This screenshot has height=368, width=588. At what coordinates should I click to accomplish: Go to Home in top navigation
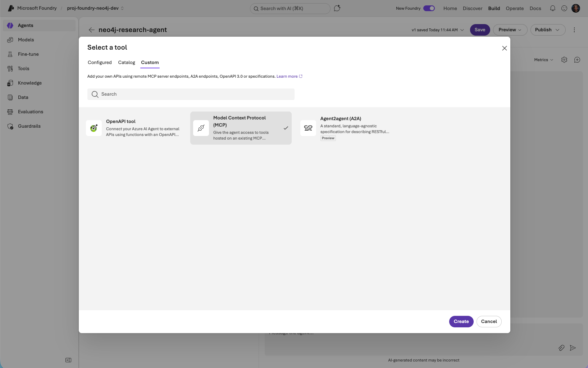[450, 8]
